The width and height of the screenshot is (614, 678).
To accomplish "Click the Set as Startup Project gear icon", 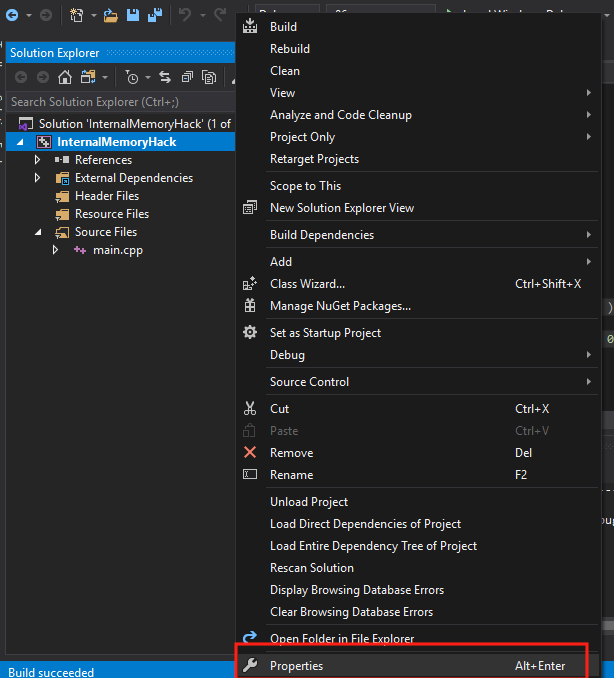I will [x=250, y=333].
